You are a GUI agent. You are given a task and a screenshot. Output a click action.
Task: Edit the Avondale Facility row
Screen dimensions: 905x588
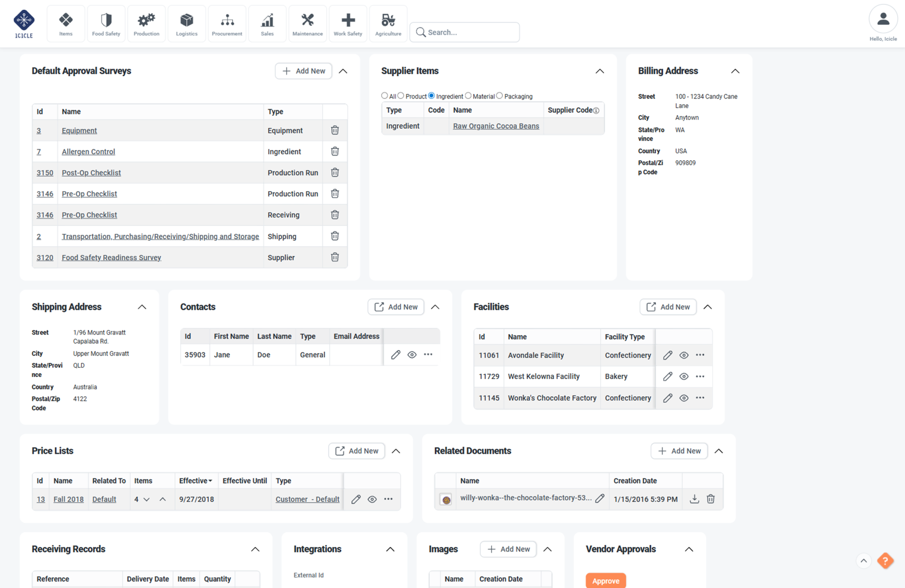pyautogui.click(x=668, y=355)
